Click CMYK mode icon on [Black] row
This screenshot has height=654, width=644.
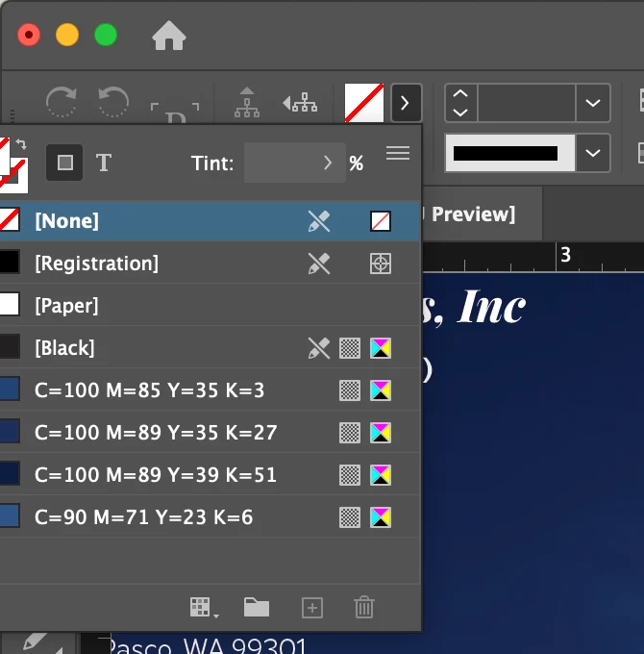tap(381, 348)
